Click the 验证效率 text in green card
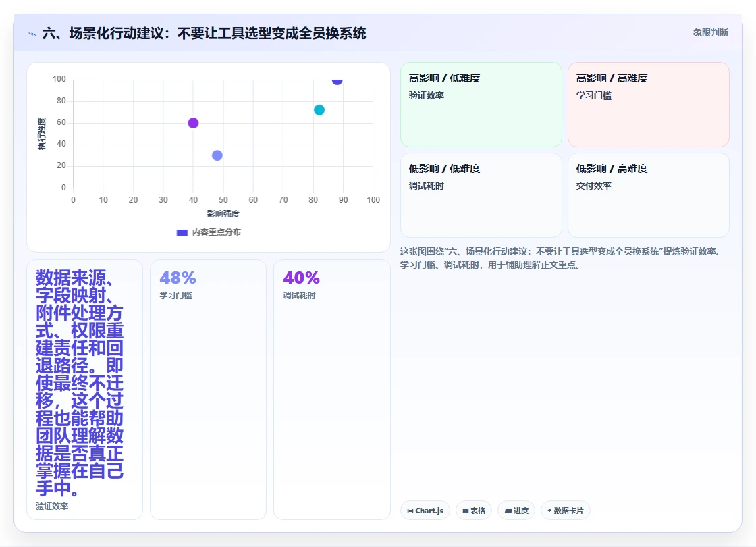 point(426,95)
